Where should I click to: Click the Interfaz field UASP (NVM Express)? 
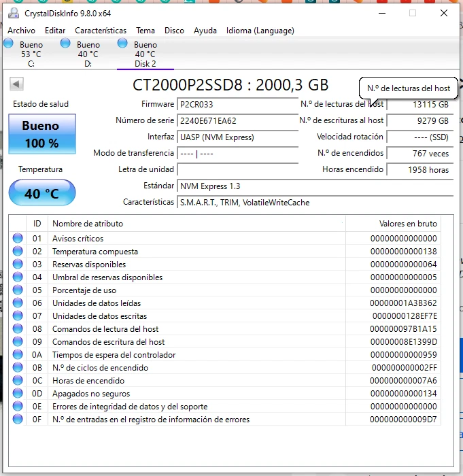click(237, 137)
